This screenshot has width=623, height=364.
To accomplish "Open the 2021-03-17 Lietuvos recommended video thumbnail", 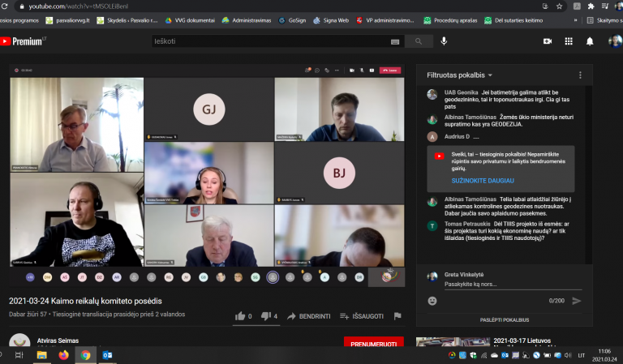I will pos(453,342).
